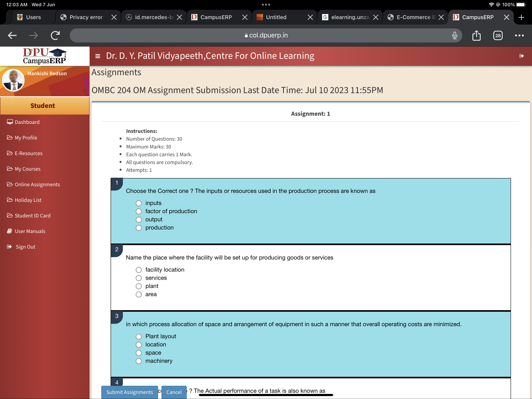
Task: Reload the current page
Action: 55,35
